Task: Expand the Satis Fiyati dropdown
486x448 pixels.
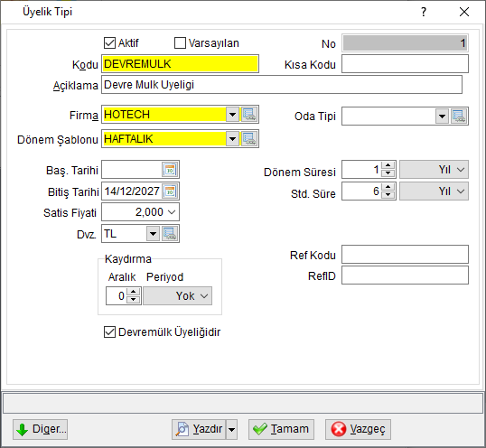Action: [172, 212]
